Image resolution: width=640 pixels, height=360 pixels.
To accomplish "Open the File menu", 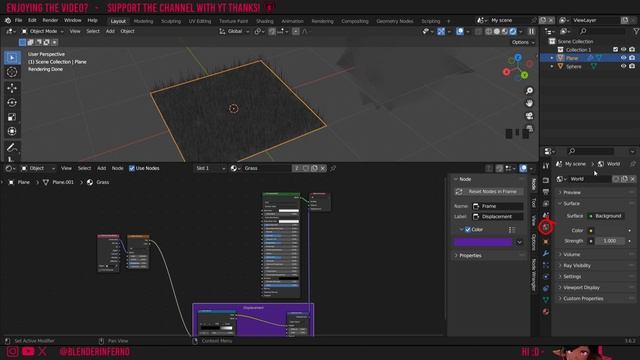I will (x=18, y=20).
